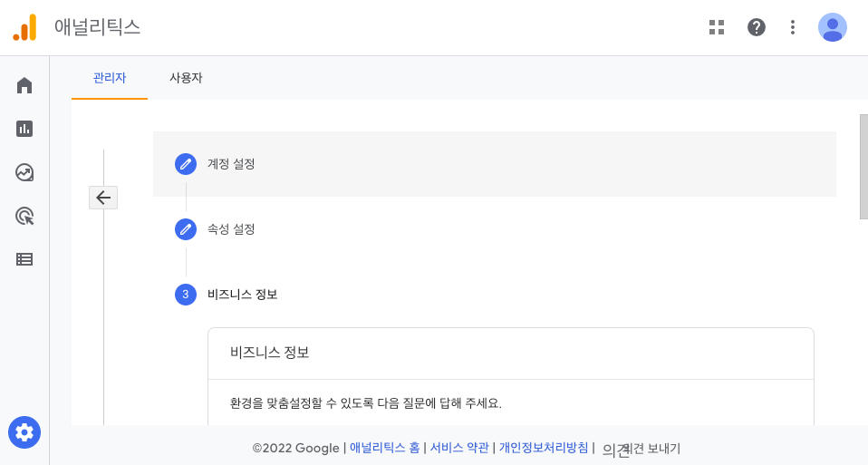
Task: Open the Google apps grid icon
Action: point(717,27)
